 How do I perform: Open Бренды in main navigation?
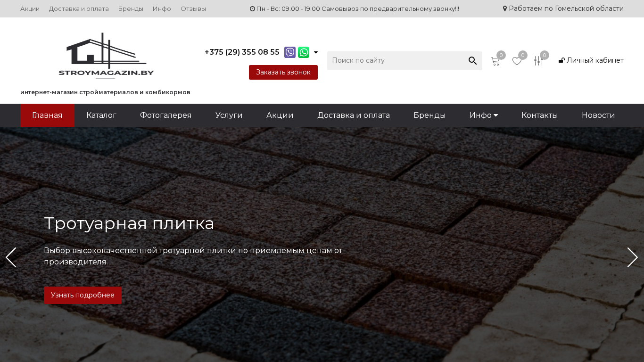429,115
